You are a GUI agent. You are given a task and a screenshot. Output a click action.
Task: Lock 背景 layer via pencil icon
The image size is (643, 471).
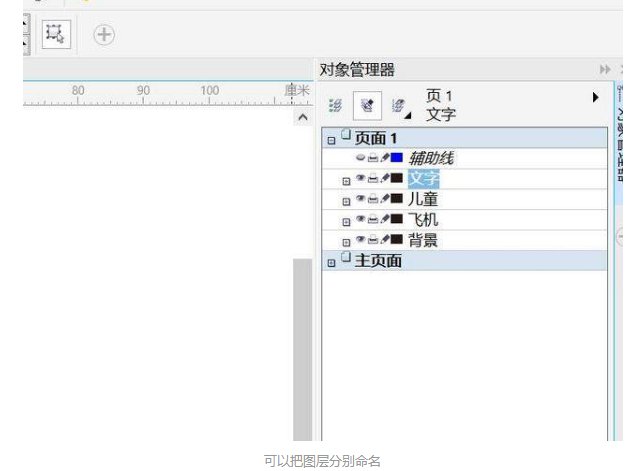(x=385, y=239)
